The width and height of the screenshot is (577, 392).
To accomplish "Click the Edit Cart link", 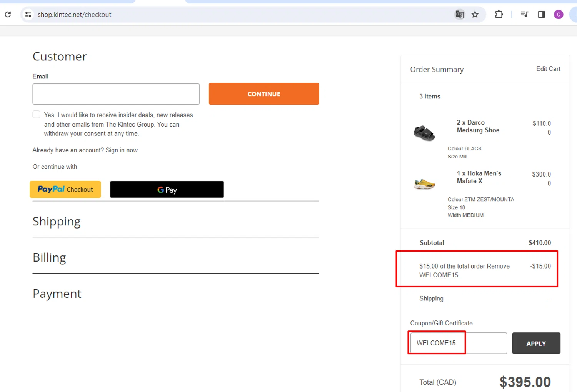I will tap(548, 69).
